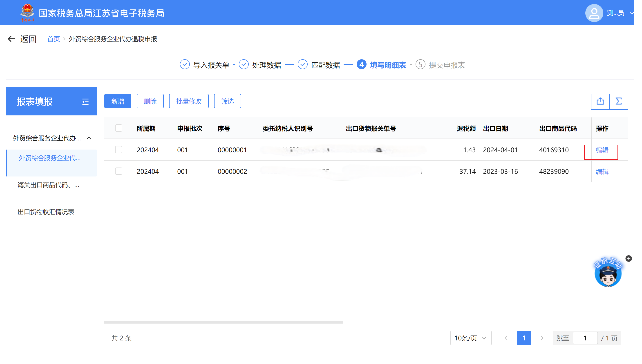Select 出口货物收汇情况表 in sidebar
Screen dimensions: 642x364
point(46,212)
